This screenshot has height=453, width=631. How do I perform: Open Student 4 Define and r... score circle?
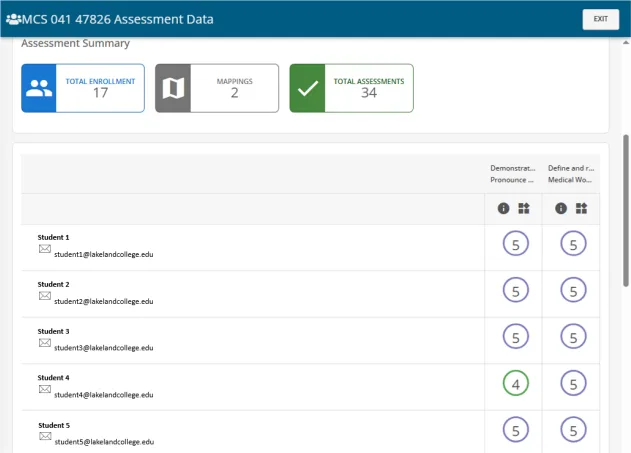[573, 383]
